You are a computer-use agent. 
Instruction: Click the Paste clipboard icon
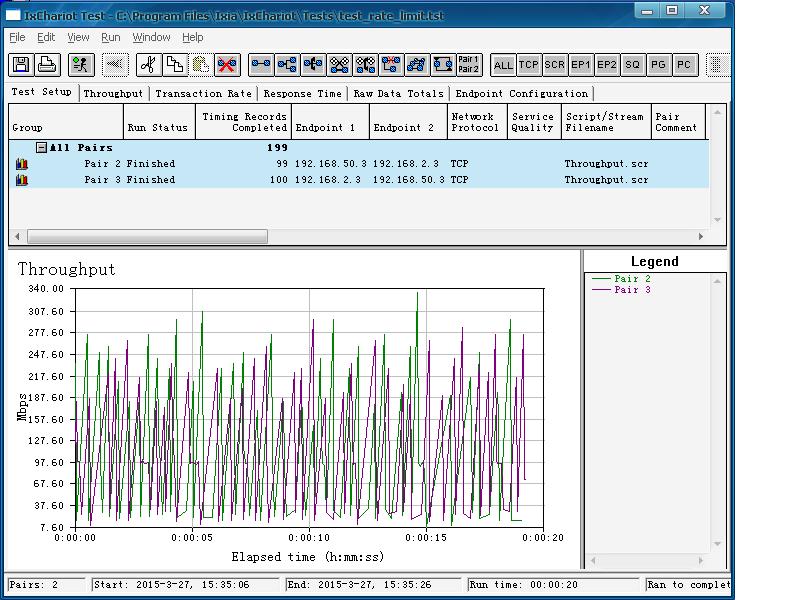[x=201, y=65]
